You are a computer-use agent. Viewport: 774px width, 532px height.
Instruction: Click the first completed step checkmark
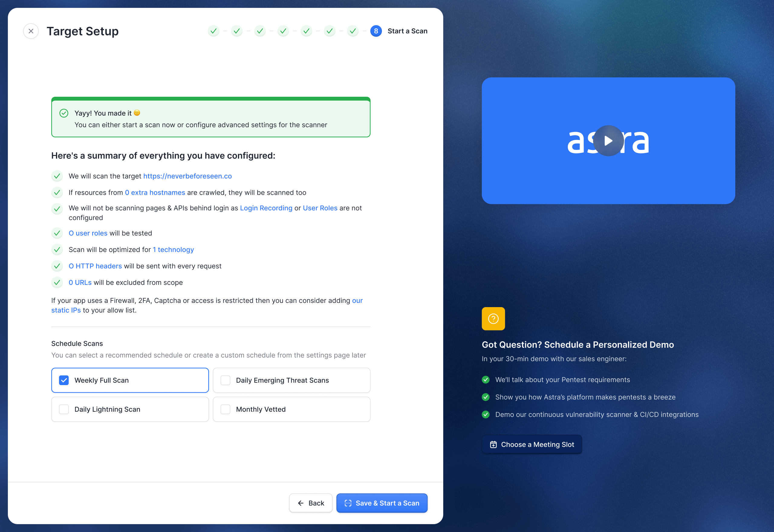(x=213, y=31)
